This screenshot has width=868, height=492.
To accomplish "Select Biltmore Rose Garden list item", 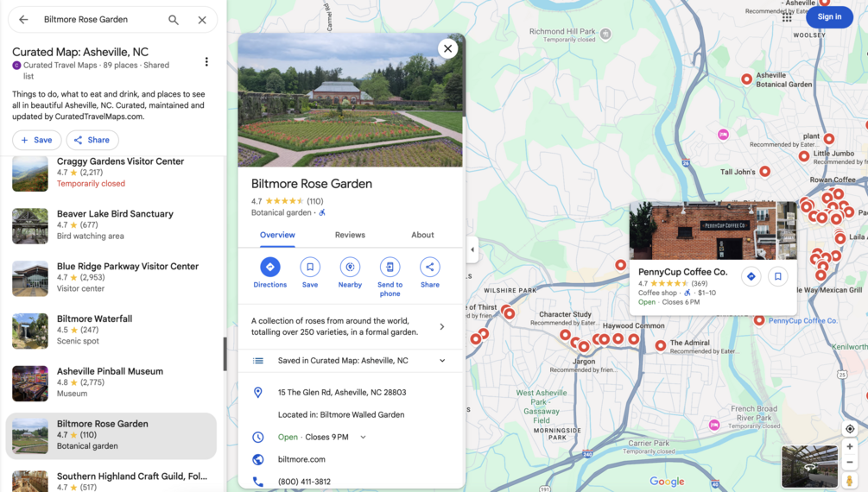I will click(111, 436).
